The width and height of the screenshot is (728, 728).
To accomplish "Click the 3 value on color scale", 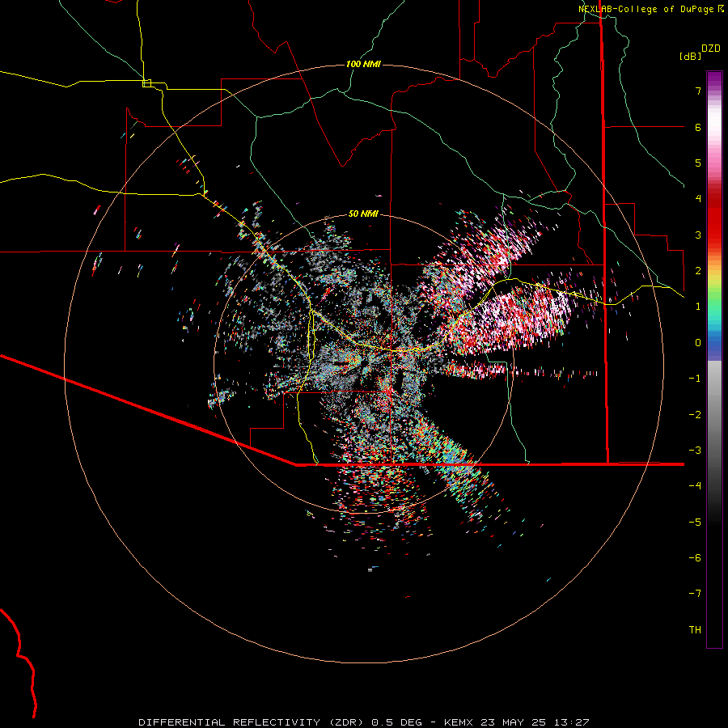I will (698, 235).
